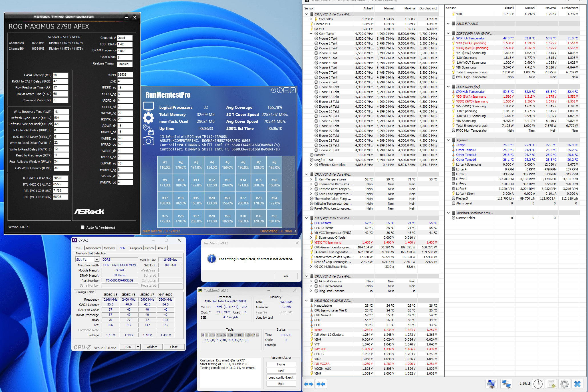The width and height of the screenshot is (588, 392).
Task: Click tREFI value field in Timing Configurator
Action: [x=125, y=75]
